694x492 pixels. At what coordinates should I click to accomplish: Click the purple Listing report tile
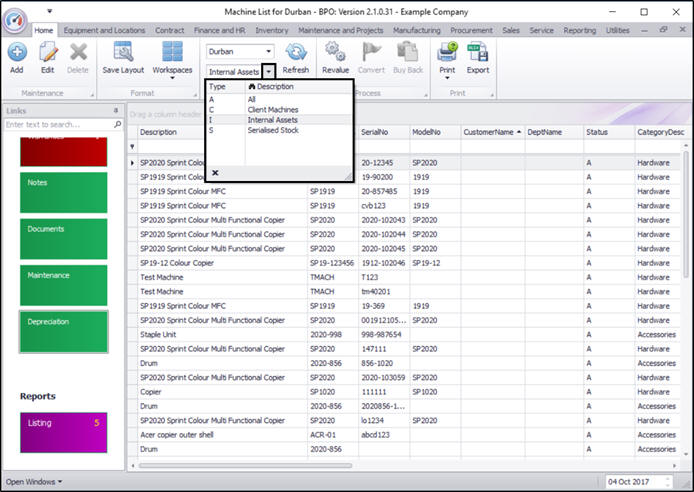63,433
